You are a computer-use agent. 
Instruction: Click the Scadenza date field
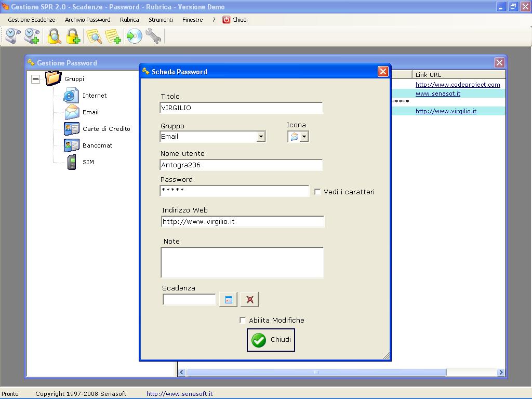(189, 300)
